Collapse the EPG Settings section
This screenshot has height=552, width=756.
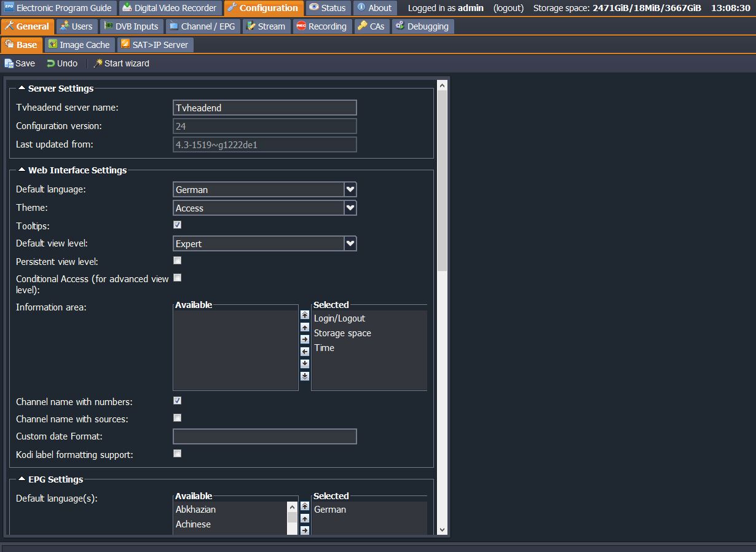point(22,479)
